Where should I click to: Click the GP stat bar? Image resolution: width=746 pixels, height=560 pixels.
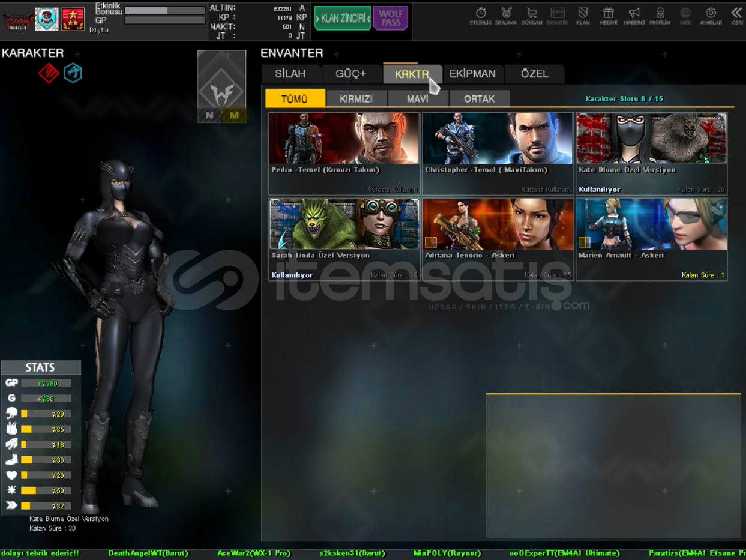(46, 383)
